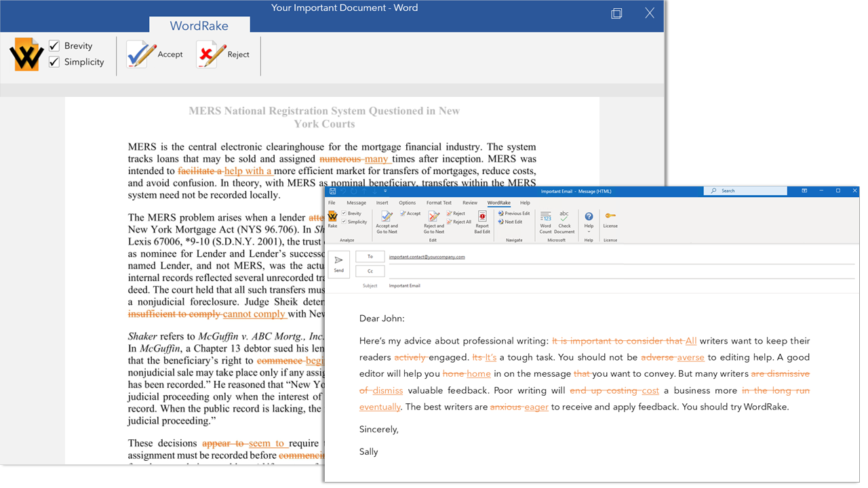Click the important.contact@yourcompany.com recipient address
The image size is (868, 488).
tap(427, 257)
